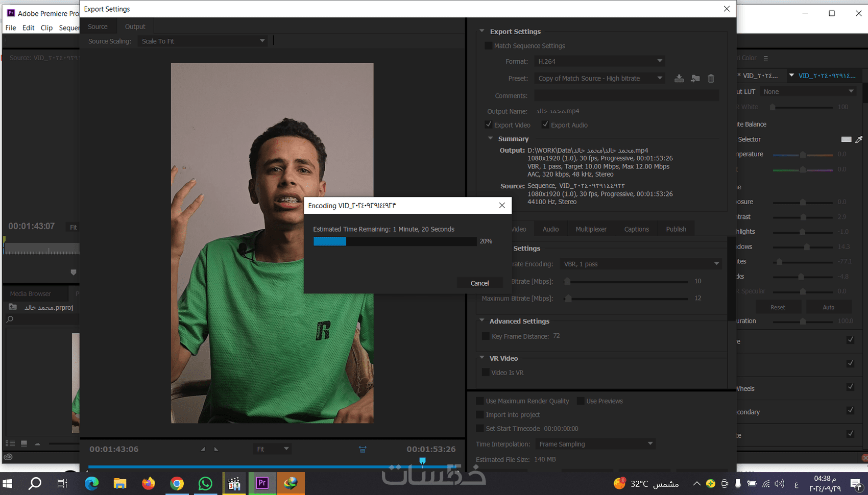Screen dimensions: 868x495
Task: Open the Preset dropdown
Action: 599,78
